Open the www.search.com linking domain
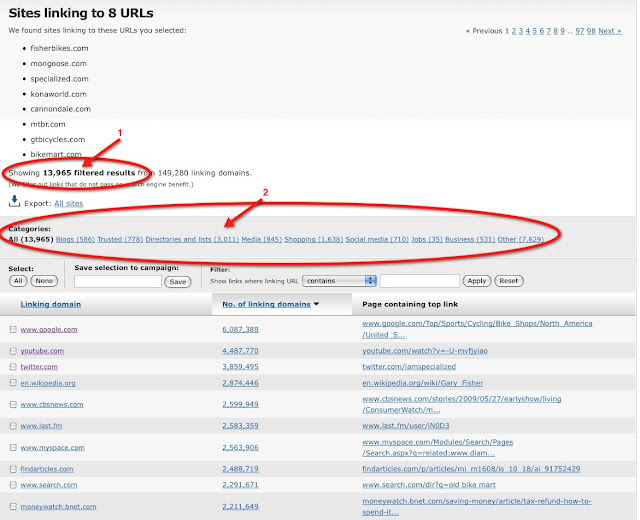The width and height of the screenshot is (640, 520). [49, 485]
